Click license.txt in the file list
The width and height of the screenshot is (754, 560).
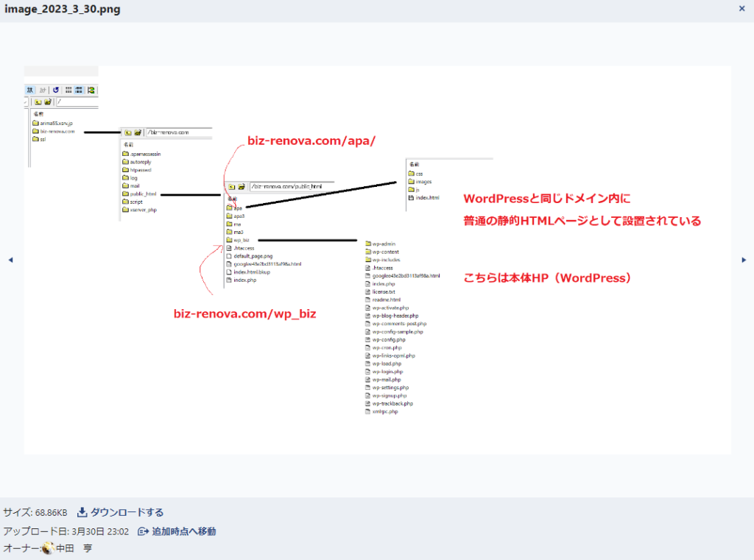380,292
